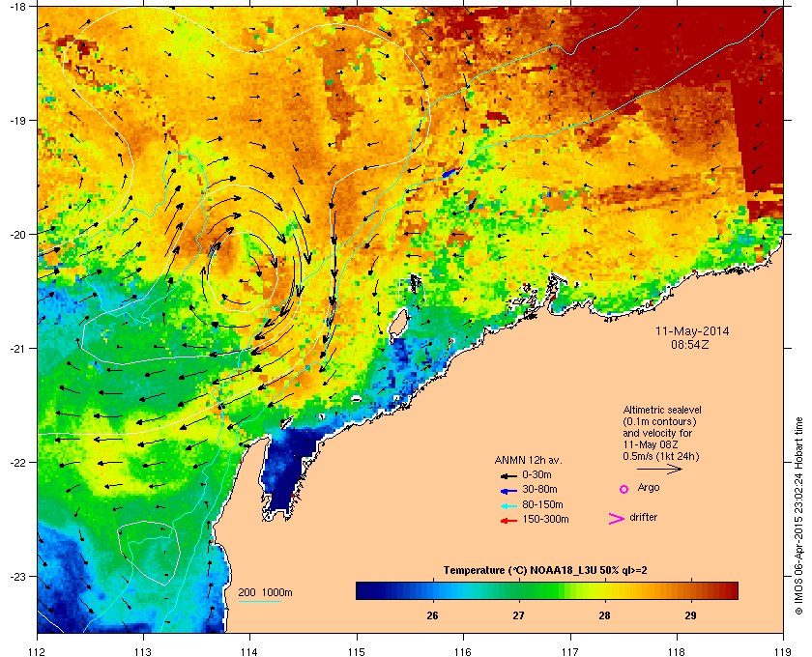812x657 pixels.
Task: Click latitude axis label -18
Action: click(17, 6)
